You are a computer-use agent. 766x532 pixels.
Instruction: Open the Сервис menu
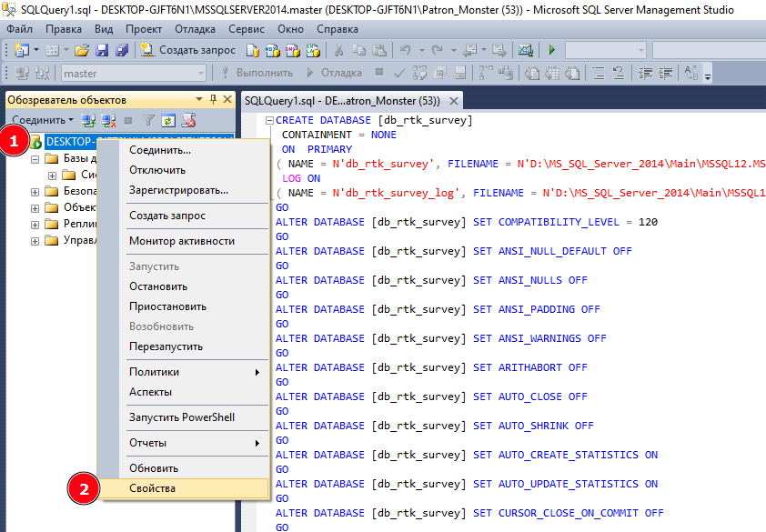click(x=247, y=29)
